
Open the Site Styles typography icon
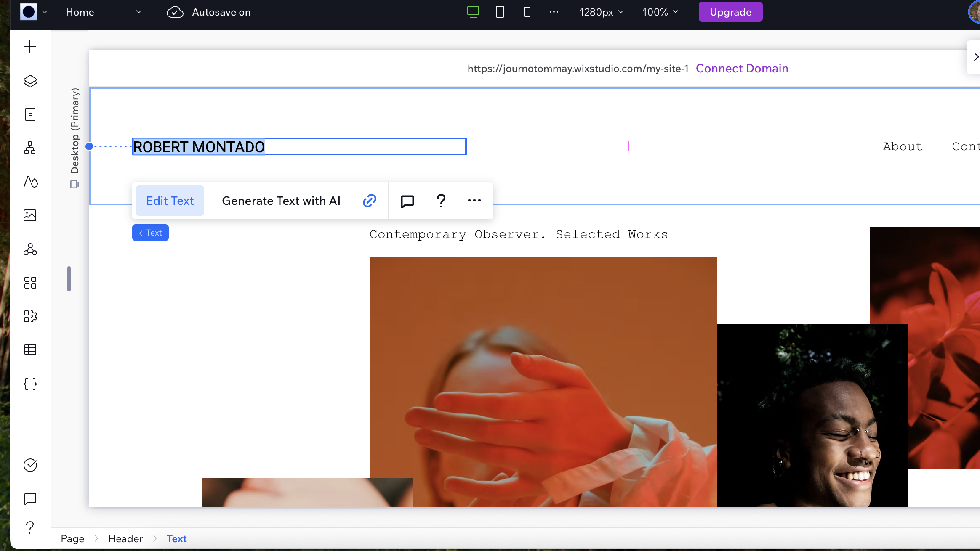[x=30, y=182]
